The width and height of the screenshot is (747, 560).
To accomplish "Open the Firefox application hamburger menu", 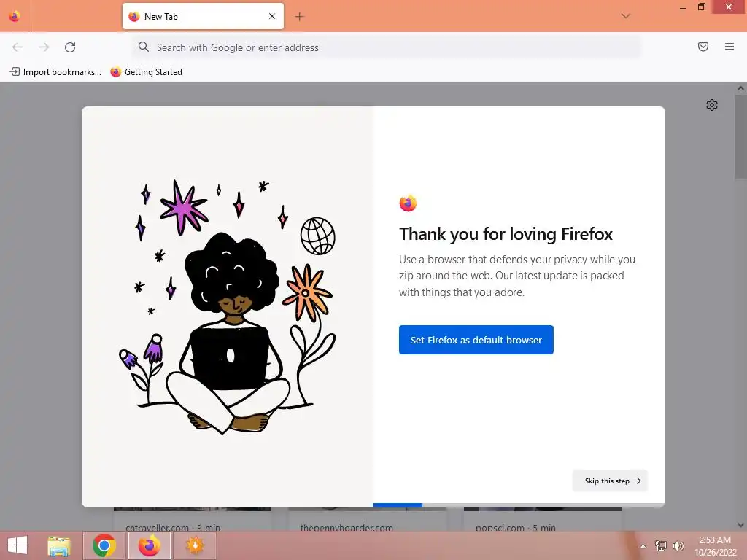I will pyautogui.click(x=729, y=47).
